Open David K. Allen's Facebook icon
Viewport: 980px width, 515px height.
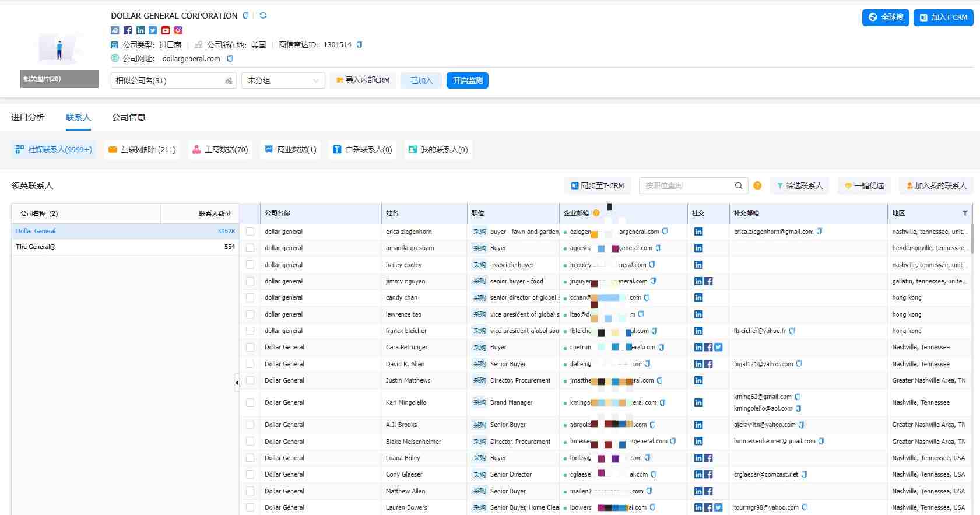709,364
